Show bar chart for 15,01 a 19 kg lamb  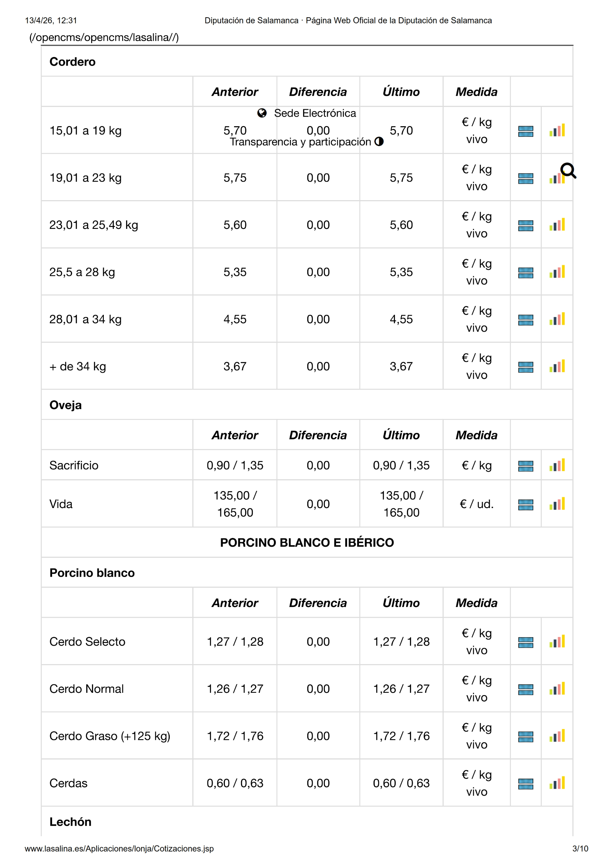557,131
